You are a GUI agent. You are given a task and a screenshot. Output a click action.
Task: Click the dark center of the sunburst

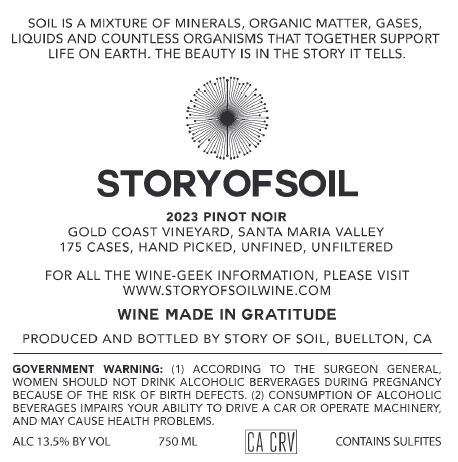[x=227, y=117]
